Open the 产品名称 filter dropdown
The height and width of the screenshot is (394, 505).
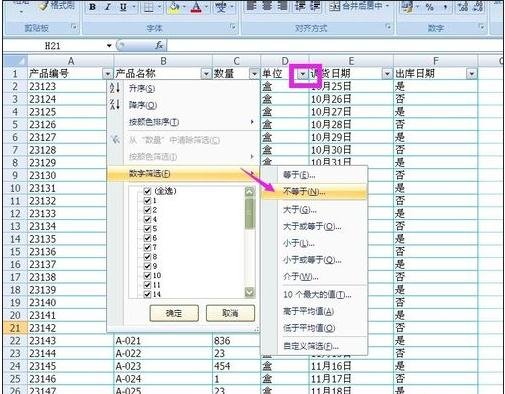tap(206, 74)
